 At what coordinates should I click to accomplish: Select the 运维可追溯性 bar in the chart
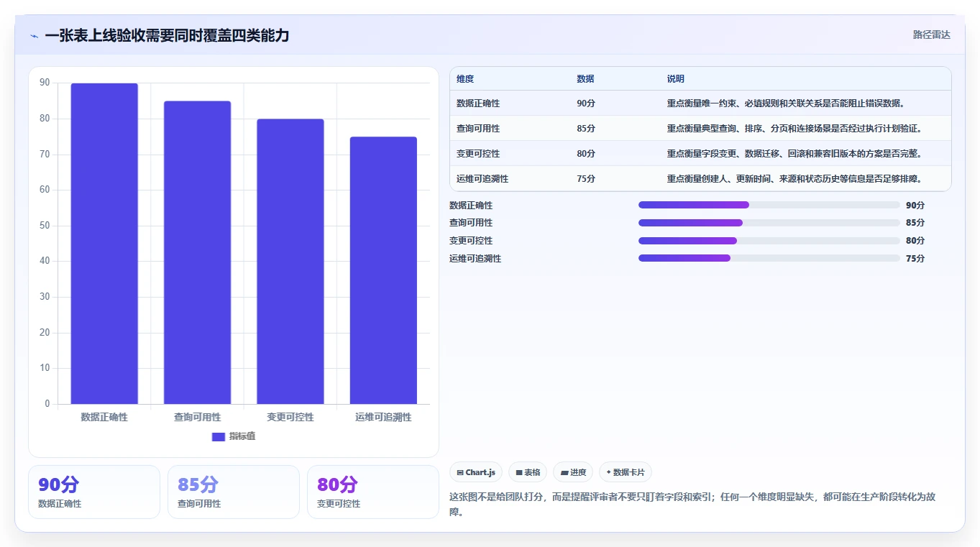(x=383, y=270)
